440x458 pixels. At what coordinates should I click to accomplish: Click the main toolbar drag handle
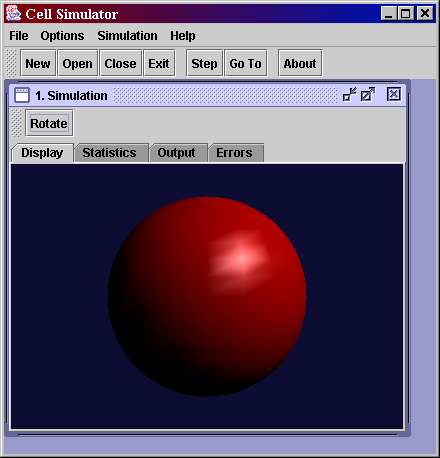coord(11,63)
